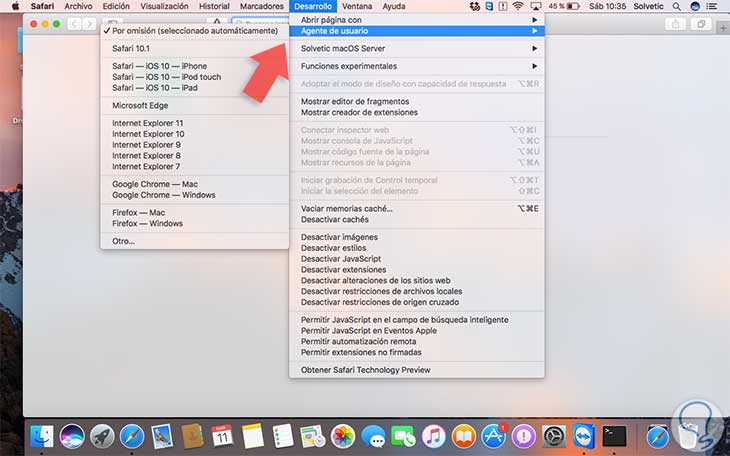
Task: Click the Wi-Fi status icon
Action: click(518, 6)
